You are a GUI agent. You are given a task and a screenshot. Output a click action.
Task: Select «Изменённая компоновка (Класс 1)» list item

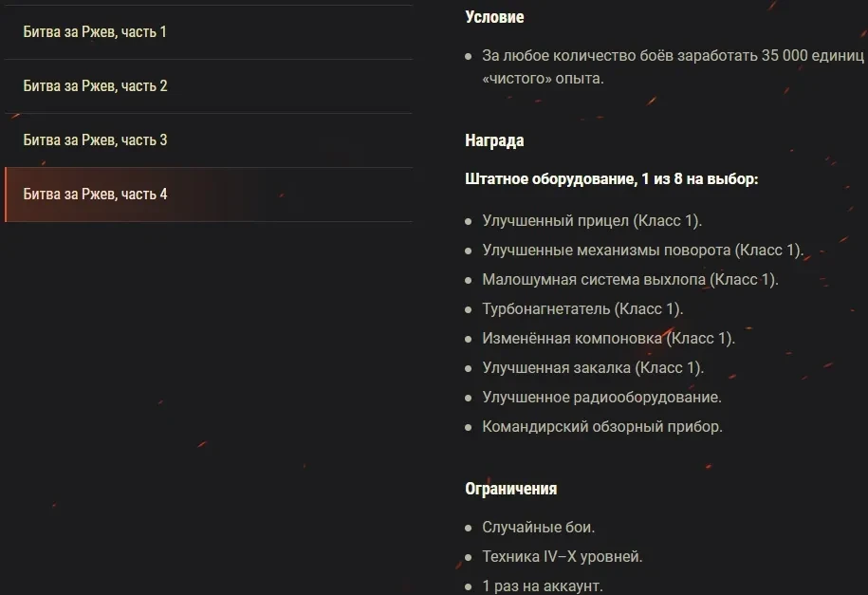pos(608,339)
